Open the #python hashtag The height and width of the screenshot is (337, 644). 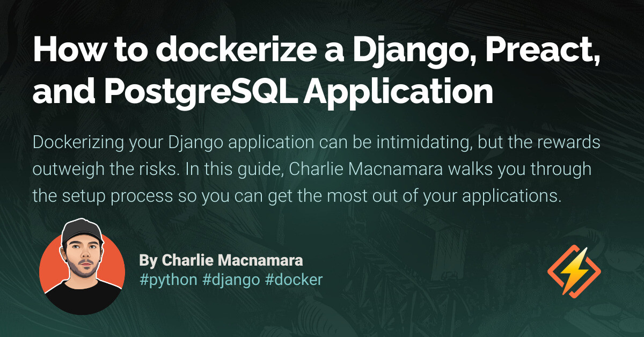(168, 279)
